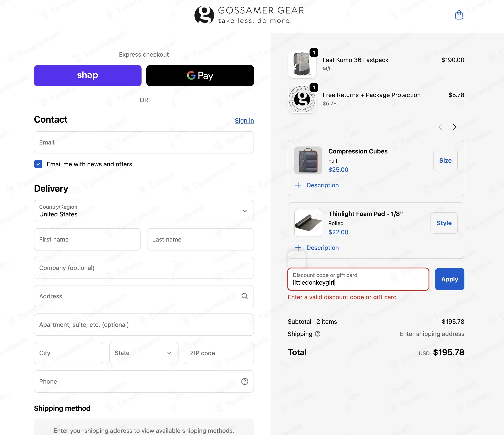Click the Express checkout label
The image size is (504, 435).
pos(144,54)
